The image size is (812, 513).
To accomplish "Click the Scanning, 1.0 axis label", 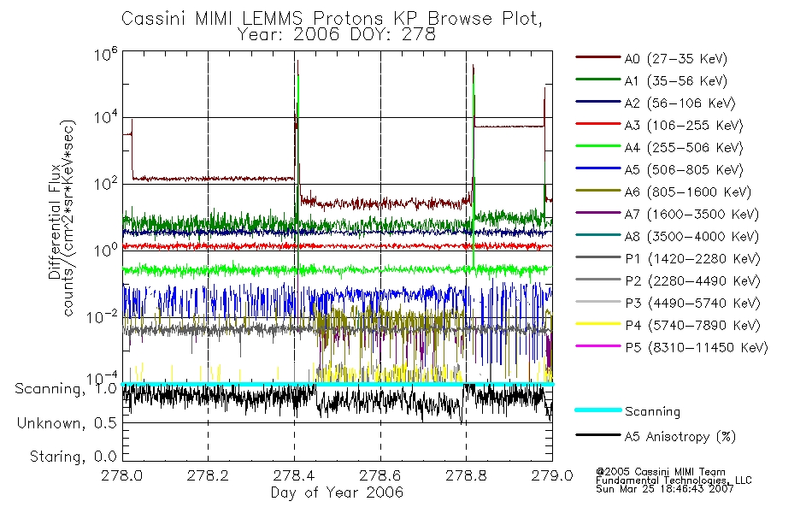I will pos(66,389).
